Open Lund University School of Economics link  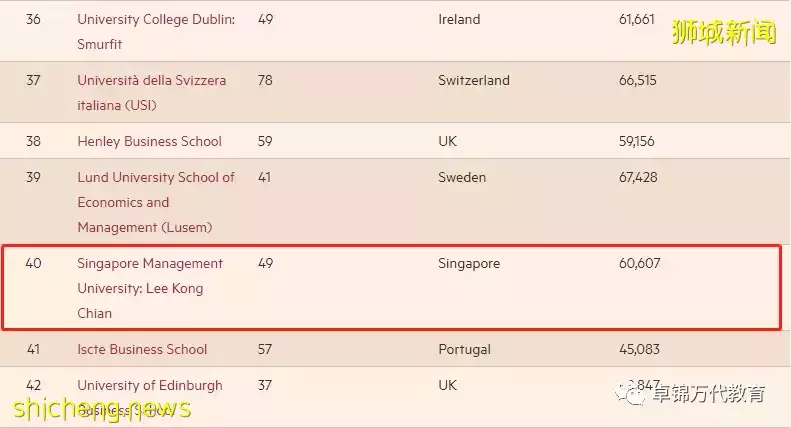(156, 202)
